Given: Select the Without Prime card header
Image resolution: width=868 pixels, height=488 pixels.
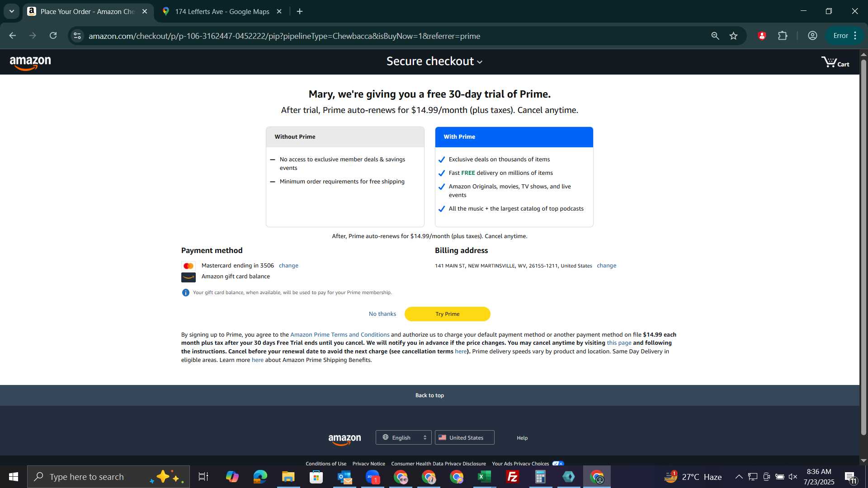Looking at the screenshot, I should coord(345,137).
